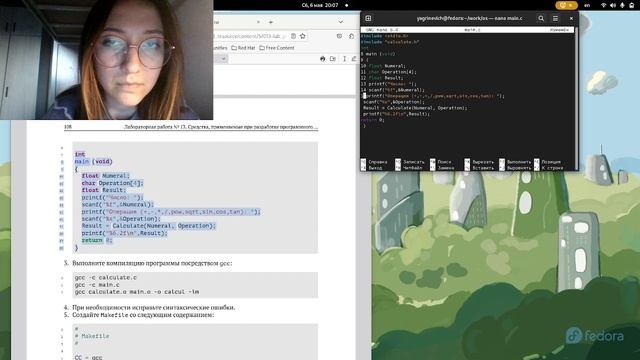
Task: Click nano Позиция shortcut in terminal
Action: click(x=547, y=162)
